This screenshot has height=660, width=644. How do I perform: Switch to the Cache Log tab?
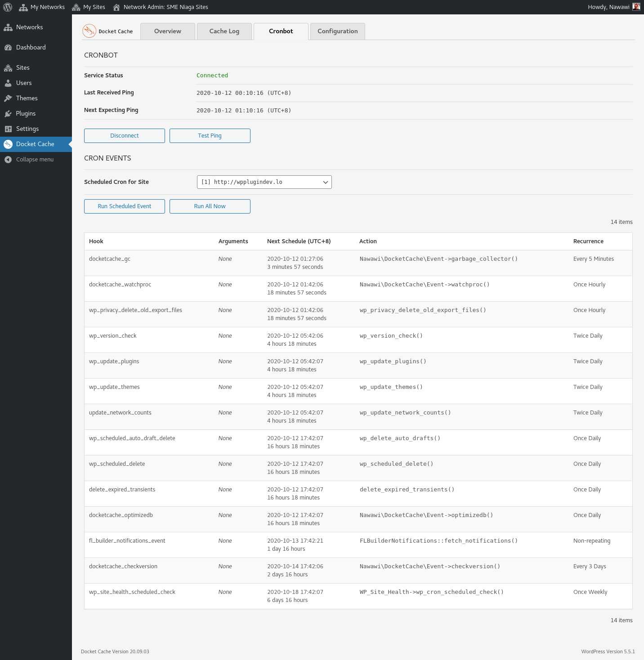(224, 31)
